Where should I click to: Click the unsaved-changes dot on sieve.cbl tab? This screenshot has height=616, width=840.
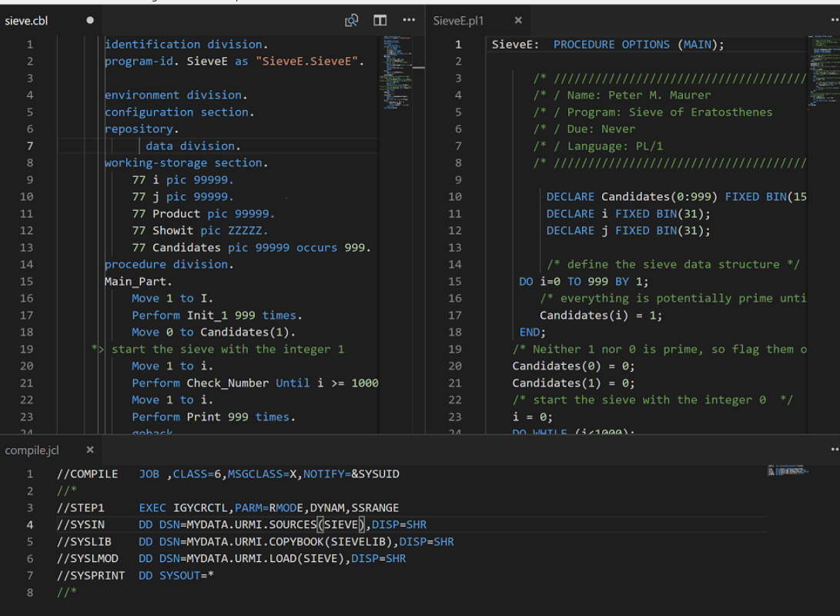[90, 21]
